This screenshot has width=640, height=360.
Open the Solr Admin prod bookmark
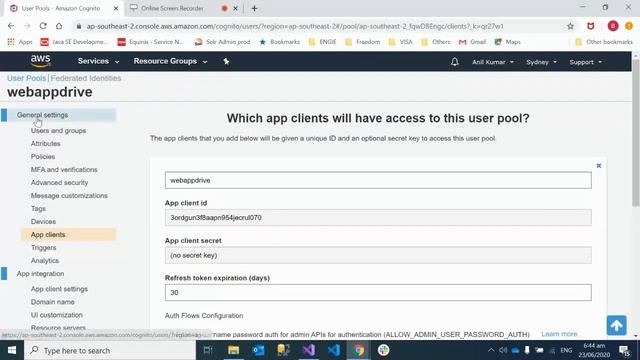(x=222, y=42)
